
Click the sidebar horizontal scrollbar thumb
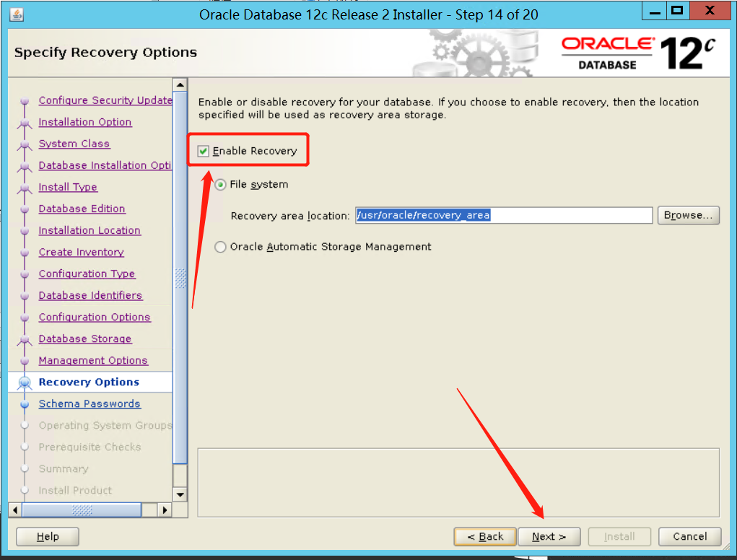pyautogui.click(x=82, y=509)
